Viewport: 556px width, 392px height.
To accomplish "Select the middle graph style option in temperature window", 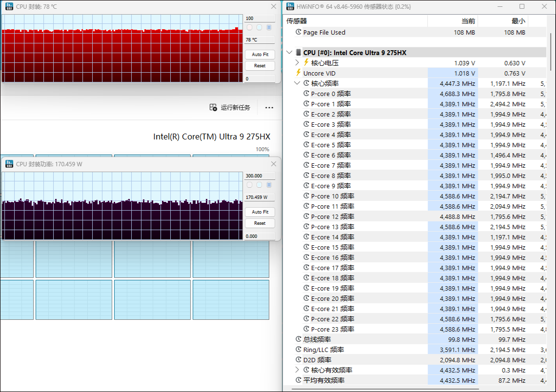I will coord(259,27).
